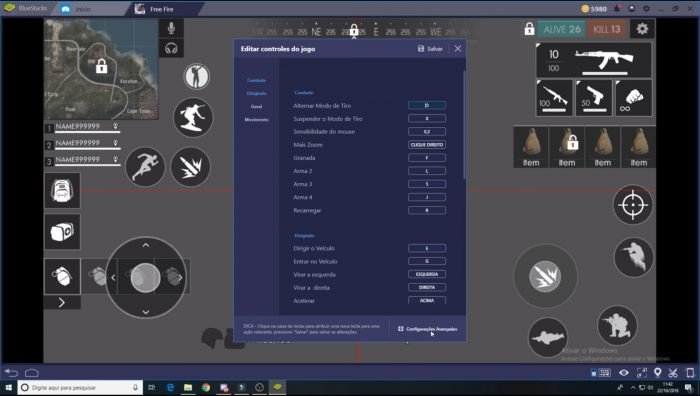Viewport: 700px width, 396px height.
Task: Open Configurações Avançadas in the dialog
Action: (428, 329)
